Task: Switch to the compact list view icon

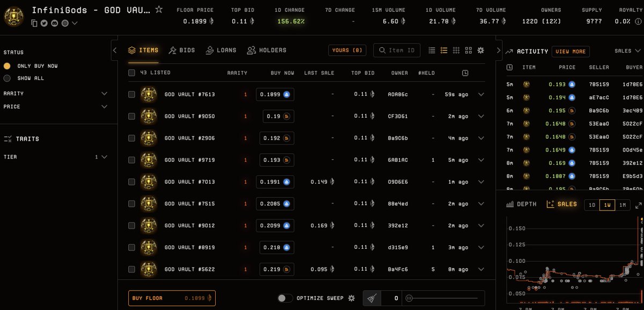Action: coord(432,50)
